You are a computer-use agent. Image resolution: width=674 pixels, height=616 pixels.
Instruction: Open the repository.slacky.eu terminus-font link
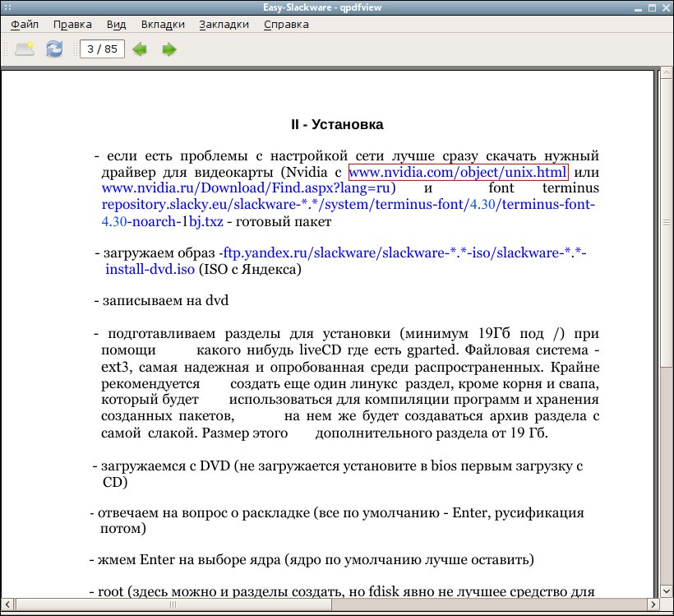click(349, 204)
